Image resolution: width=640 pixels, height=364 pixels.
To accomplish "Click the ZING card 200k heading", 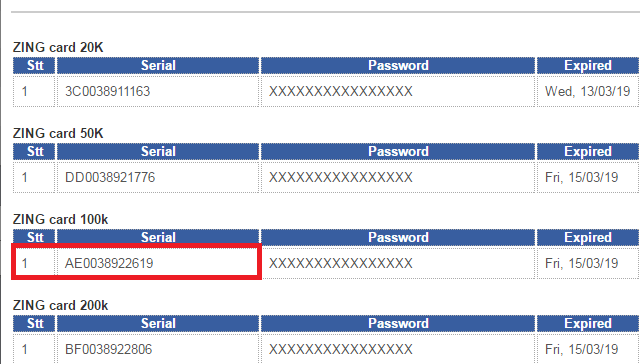I will [x=60, y=305].
